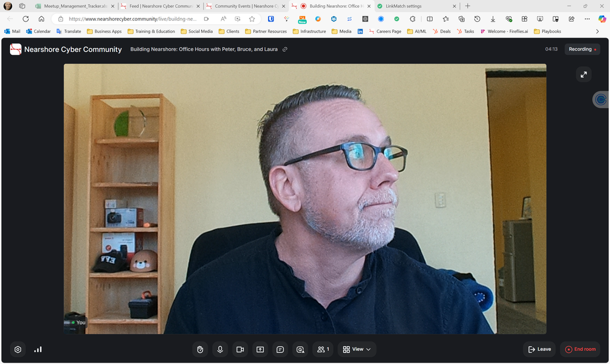Open Browser essentials heart icon

(509, 19)
